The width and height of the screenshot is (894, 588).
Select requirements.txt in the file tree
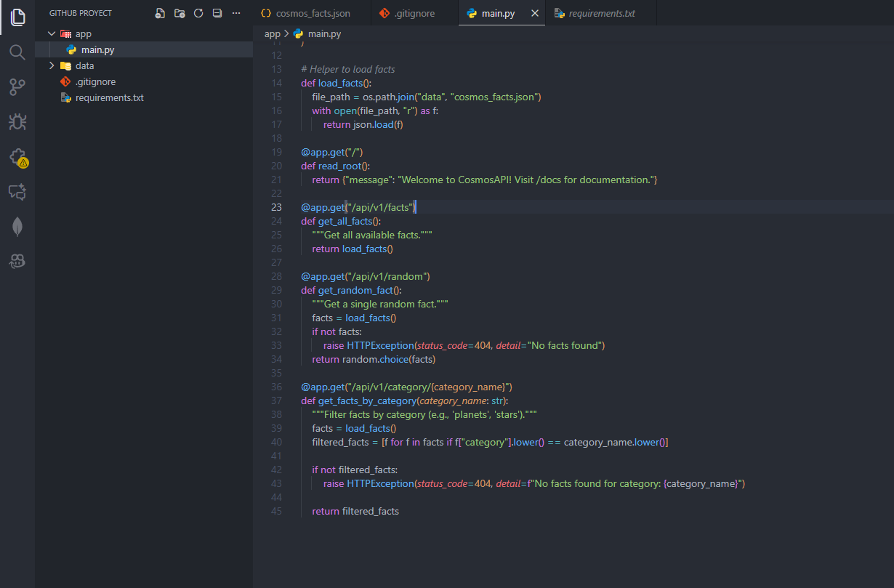pos(109,98)
